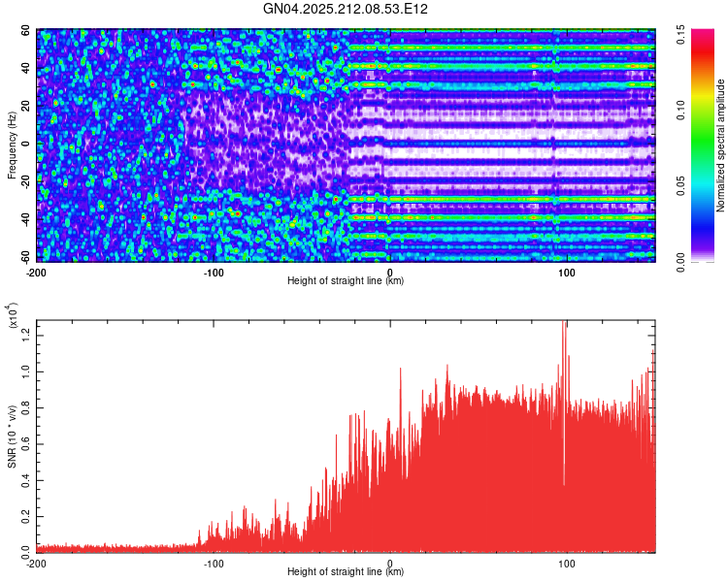Click the Normalized spectral amplitude colorbar label
The width and height of the screenshot is (728, 582).
click(720, 145)
